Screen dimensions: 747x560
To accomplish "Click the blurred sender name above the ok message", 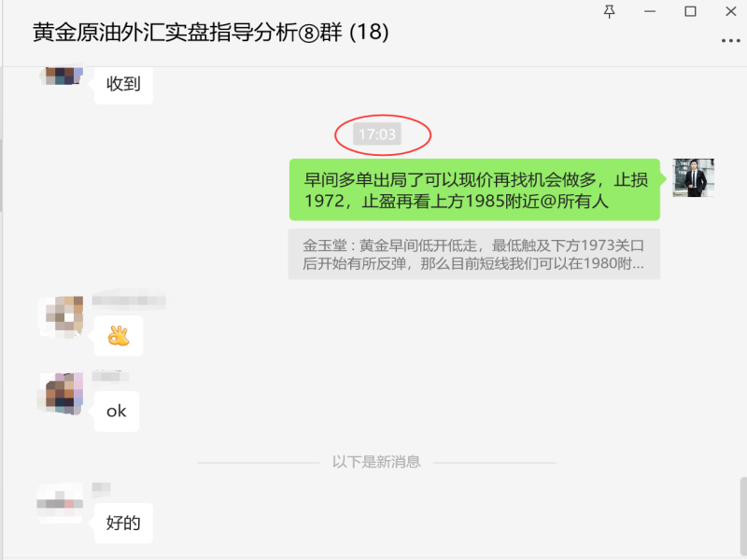I will (110, 376).
